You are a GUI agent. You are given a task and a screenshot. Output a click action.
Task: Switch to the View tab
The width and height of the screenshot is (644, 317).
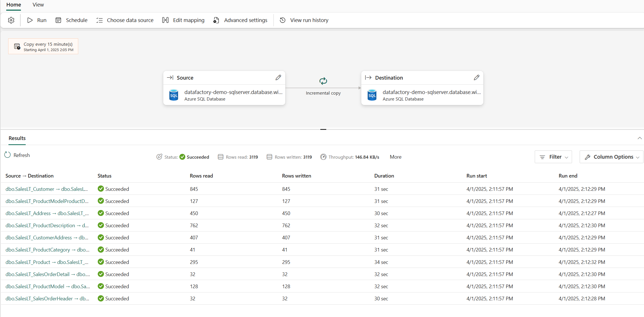coord(38,5)
